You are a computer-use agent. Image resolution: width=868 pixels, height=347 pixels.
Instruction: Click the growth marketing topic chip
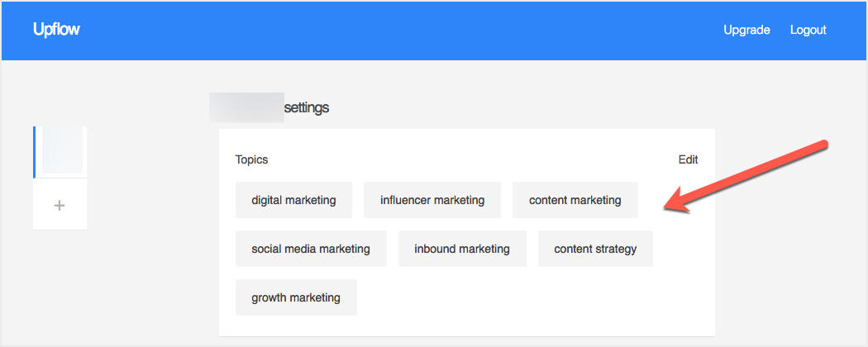coord(296,297)
